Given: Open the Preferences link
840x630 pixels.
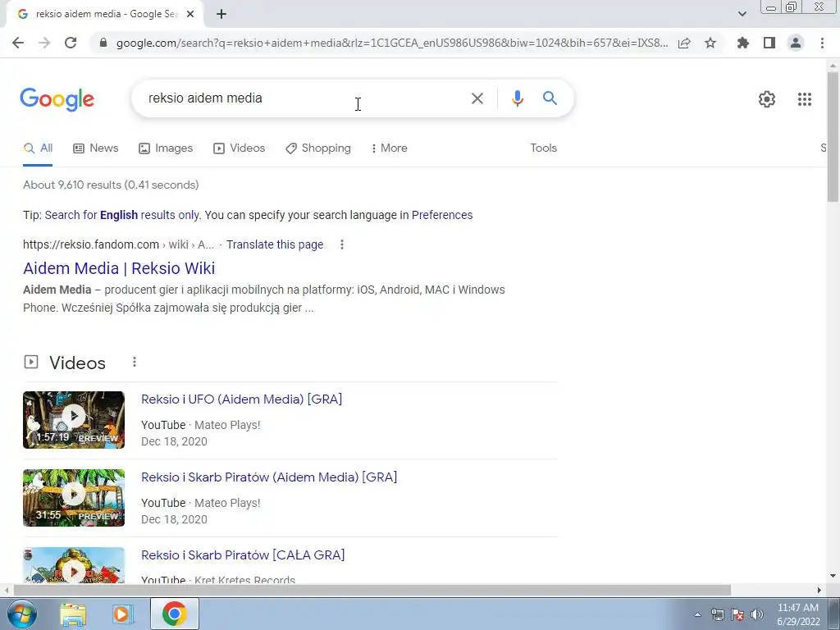Looking at the screenshot, I should (x=442, y=216).
